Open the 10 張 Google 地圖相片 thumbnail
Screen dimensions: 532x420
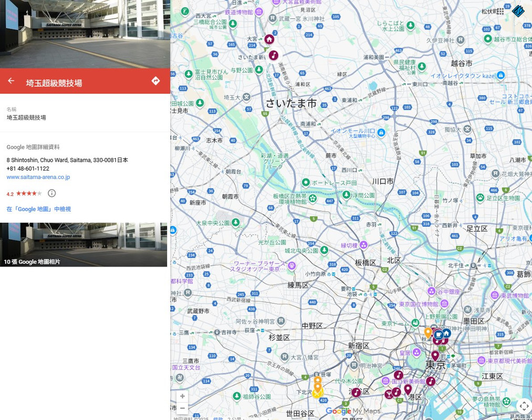84,245
